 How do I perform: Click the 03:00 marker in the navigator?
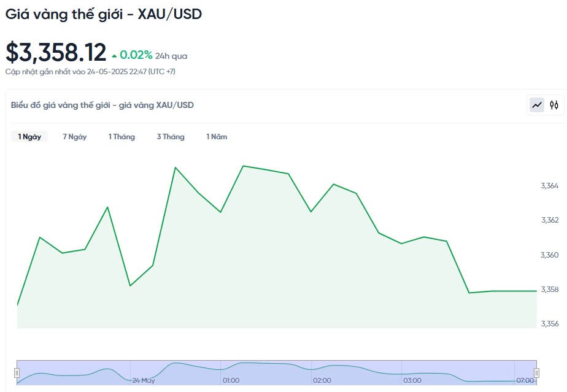point(412,380)
